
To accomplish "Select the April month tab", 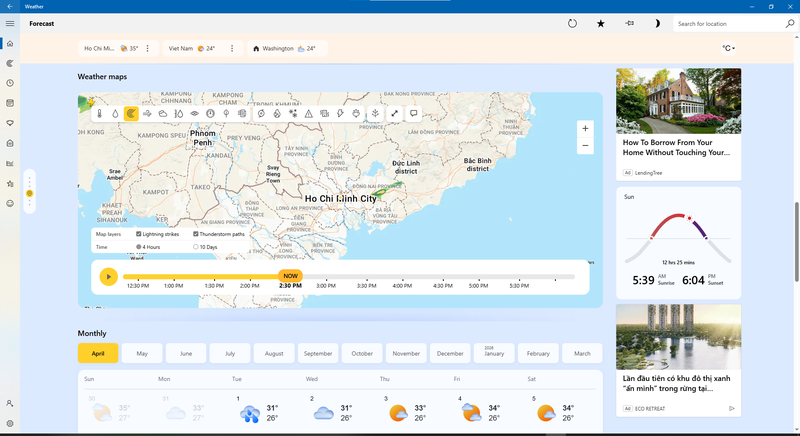I will 98,353.
